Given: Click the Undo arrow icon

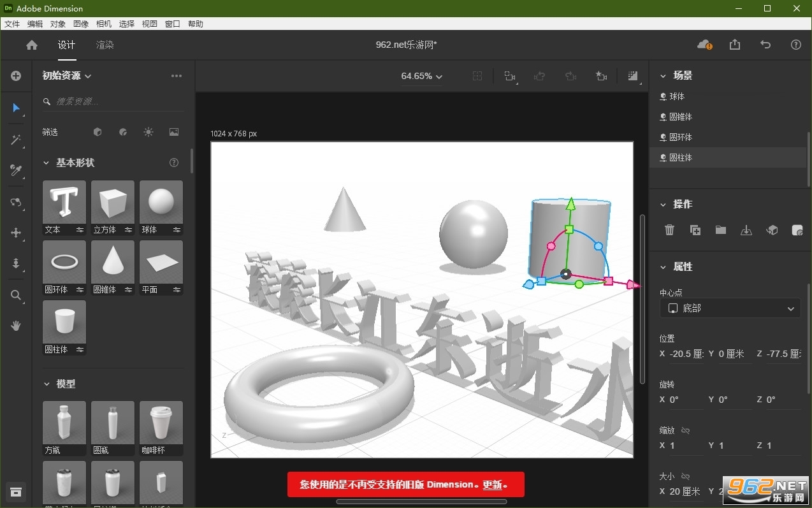Looking at the screenshot, I should [765, 45].
